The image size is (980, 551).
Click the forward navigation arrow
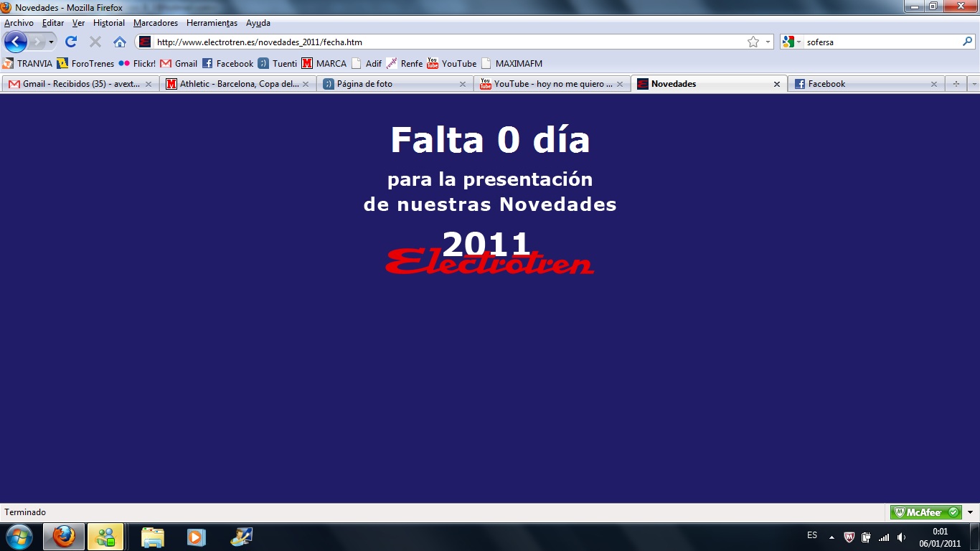point(37,42)
